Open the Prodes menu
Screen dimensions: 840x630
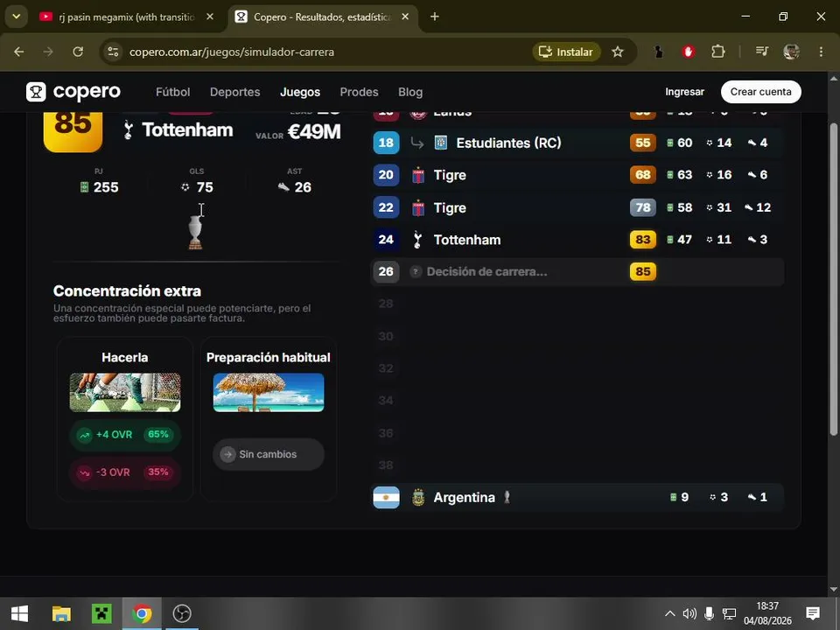click(x=359, y=92)
